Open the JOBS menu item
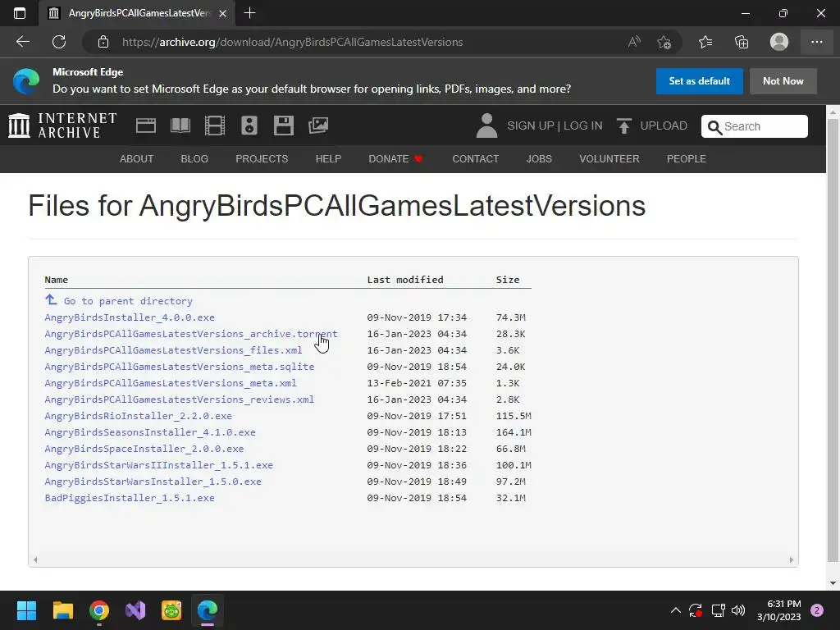 click(539, 159)
